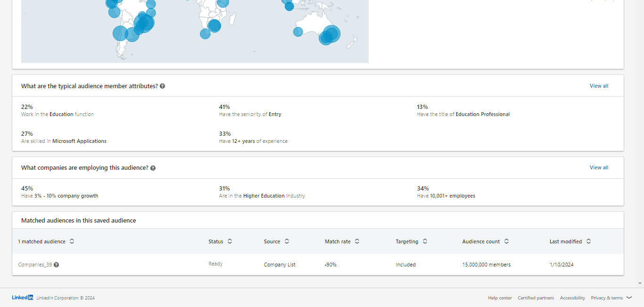Click the help icon next to Companies_39

(x=56, y=265)
